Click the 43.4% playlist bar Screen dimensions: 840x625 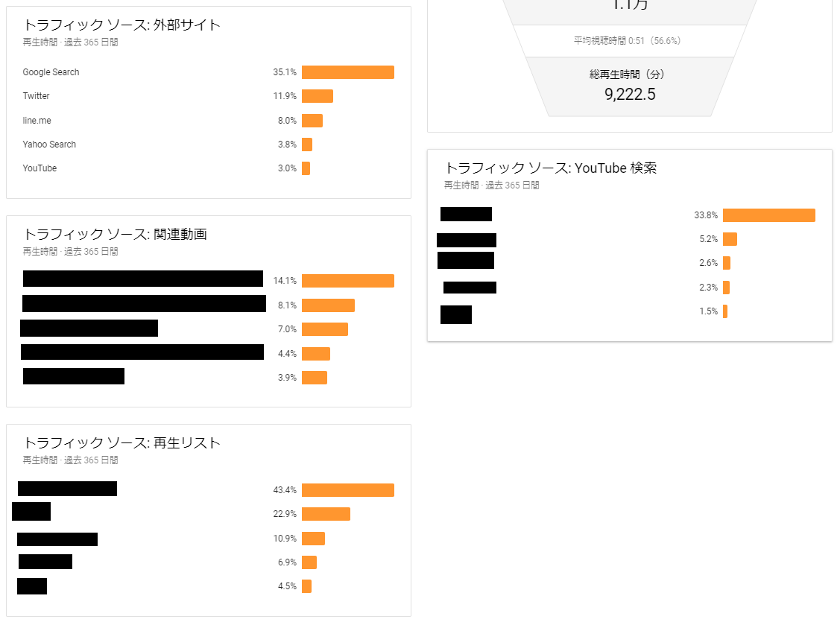point(347,490)
